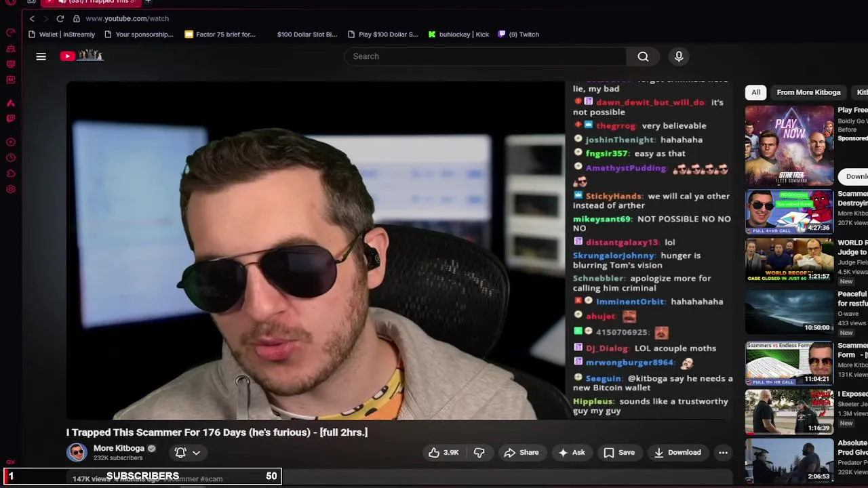Go to the YouTube home logo
Viewport: 868px width, 488px height.
[x=81, y=56]
